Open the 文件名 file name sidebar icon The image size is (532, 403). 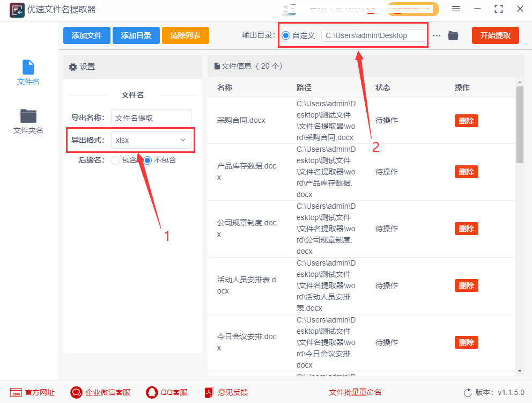click(28, 67)
